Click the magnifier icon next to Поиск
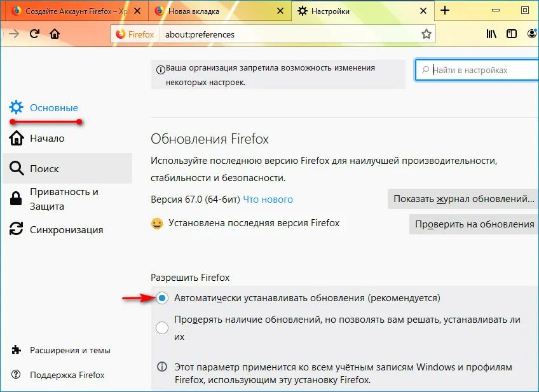 (x=17, y=168)
